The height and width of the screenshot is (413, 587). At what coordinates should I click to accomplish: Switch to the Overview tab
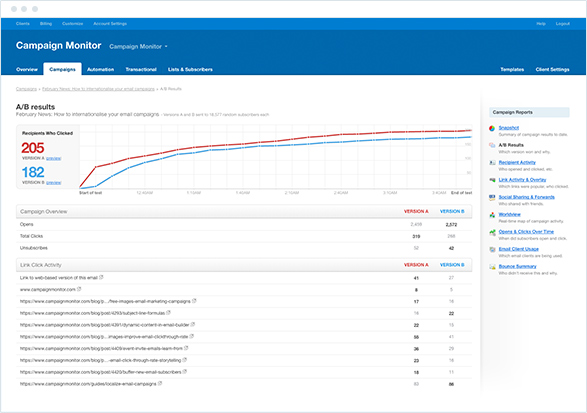coord(27,69)
